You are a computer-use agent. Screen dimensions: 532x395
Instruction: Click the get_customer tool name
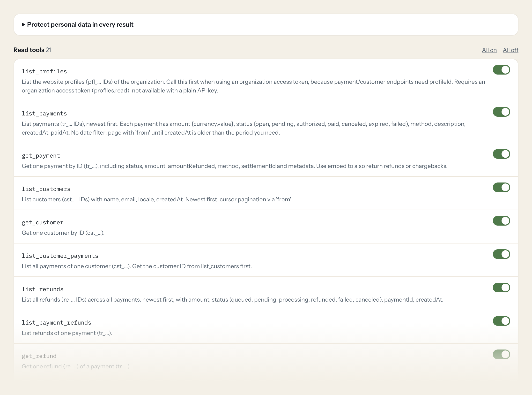coord(43,222)
